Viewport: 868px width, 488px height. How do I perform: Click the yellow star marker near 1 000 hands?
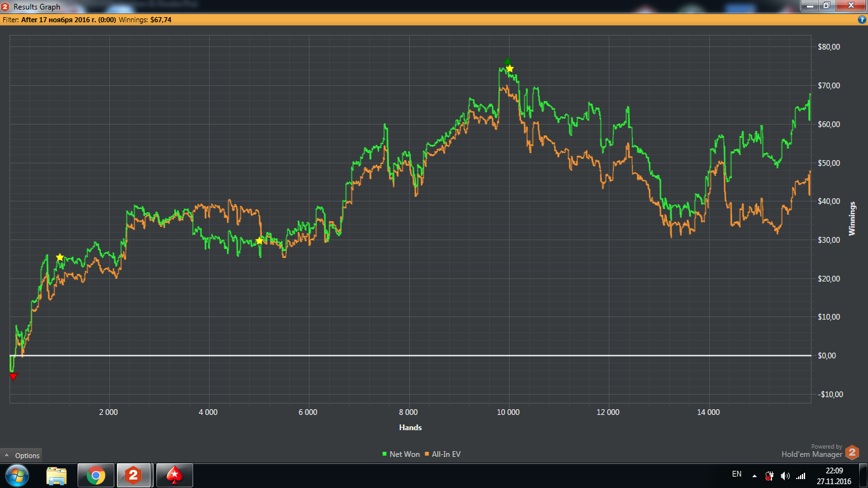[60, 257]
